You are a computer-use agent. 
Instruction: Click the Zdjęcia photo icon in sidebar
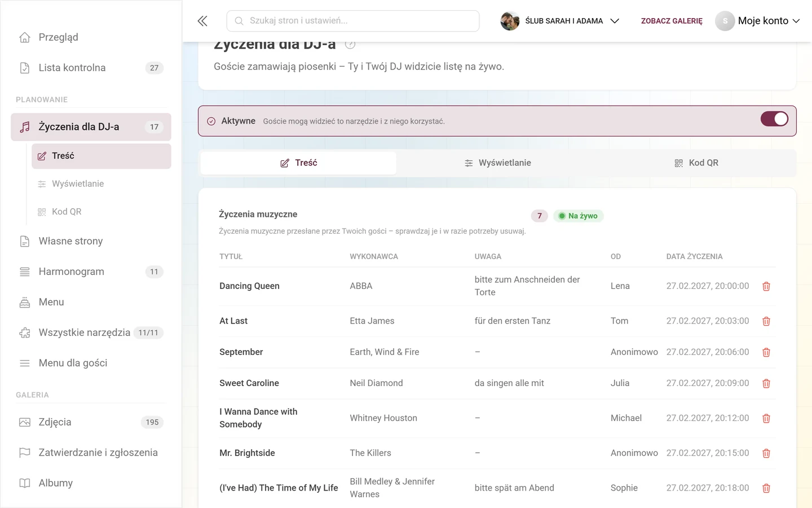(25, 422)
